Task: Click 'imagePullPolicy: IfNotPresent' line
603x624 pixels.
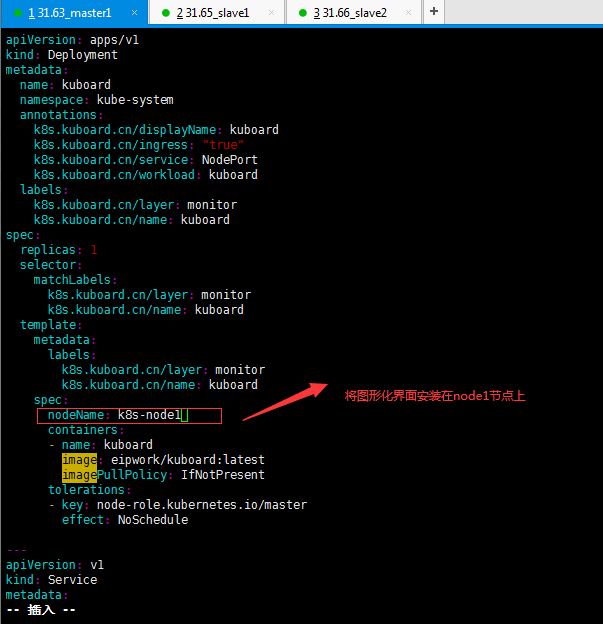Action: (163, 475)
